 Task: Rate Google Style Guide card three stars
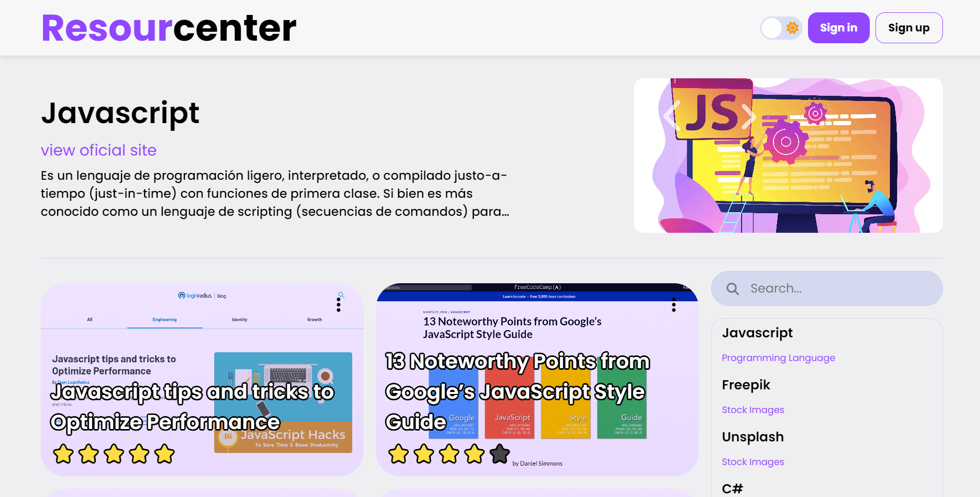click(x=449, y=454)
